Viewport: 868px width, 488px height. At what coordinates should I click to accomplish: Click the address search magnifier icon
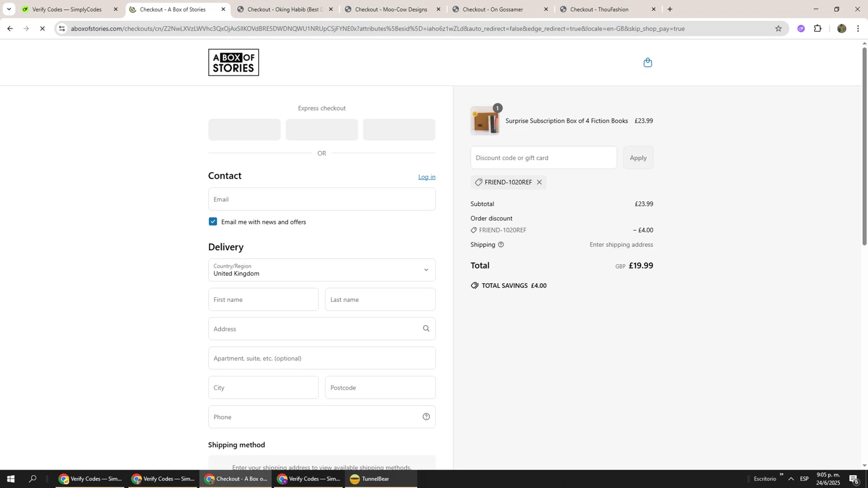[426, 329]
